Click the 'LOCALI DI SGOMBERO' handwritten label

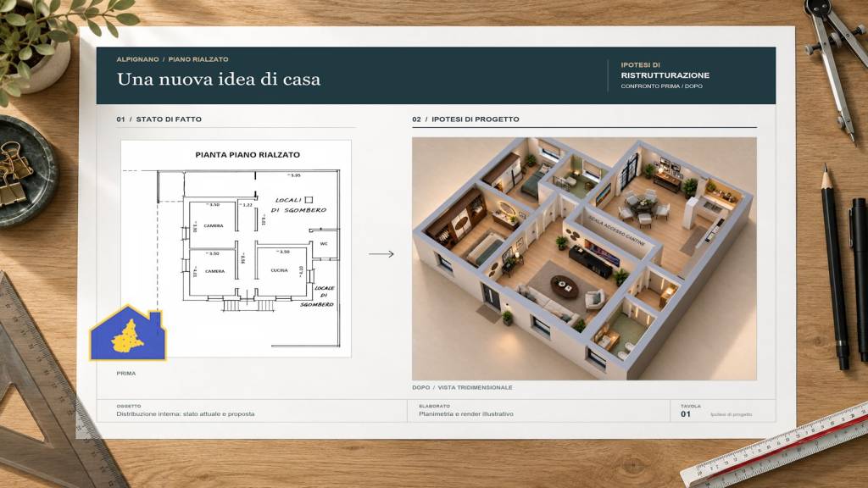click(x=299, y=205)
